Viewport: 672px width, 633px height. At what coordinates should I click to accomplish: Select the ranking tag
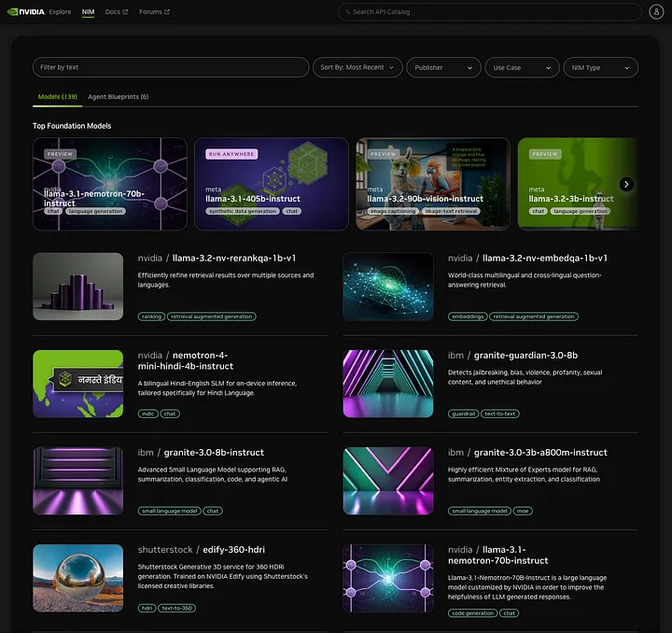point(151,316)
